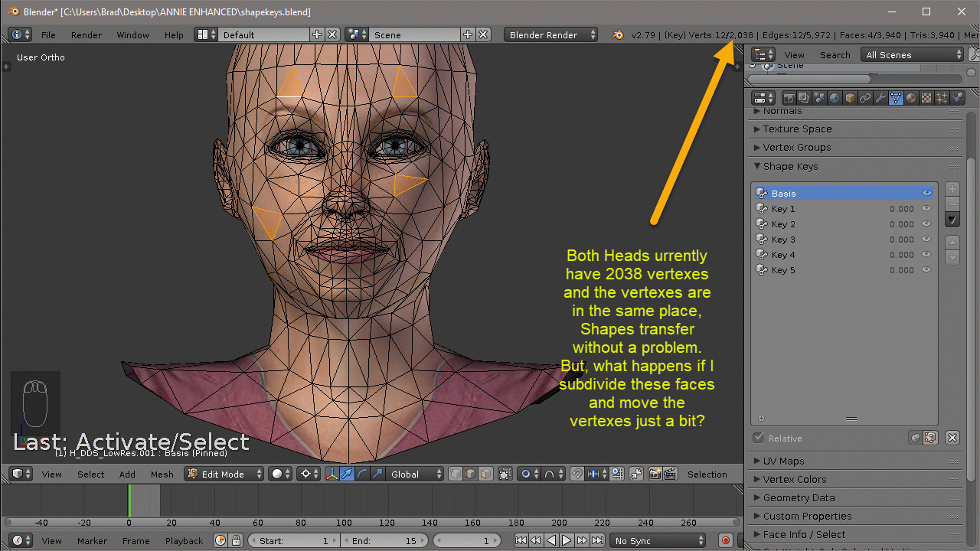Select the Object Data mesh tab
Image resolution: width=980 pixels, height=551 pixels.
896,98
